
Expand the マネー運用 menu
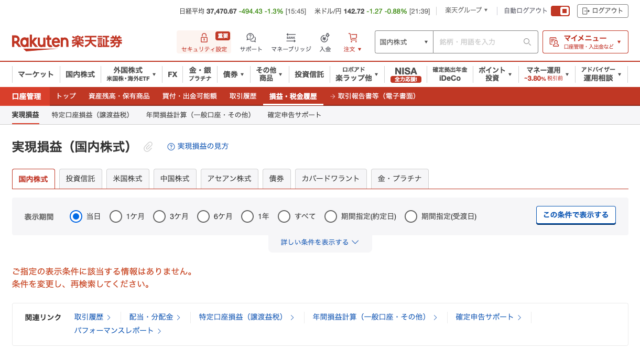pos(546,74)
